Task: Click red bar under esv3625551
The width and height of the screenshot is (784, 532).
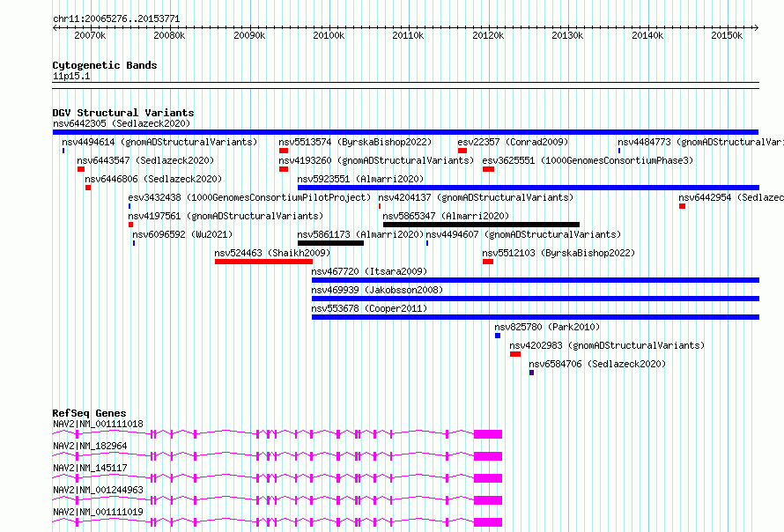Action: (489, 169)
